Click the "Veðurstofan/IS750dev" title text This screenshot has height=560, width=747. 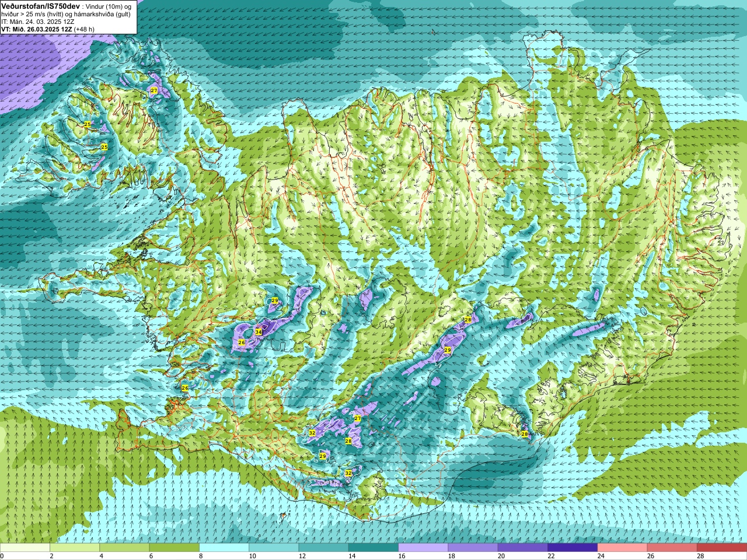(x=40, y=5)
